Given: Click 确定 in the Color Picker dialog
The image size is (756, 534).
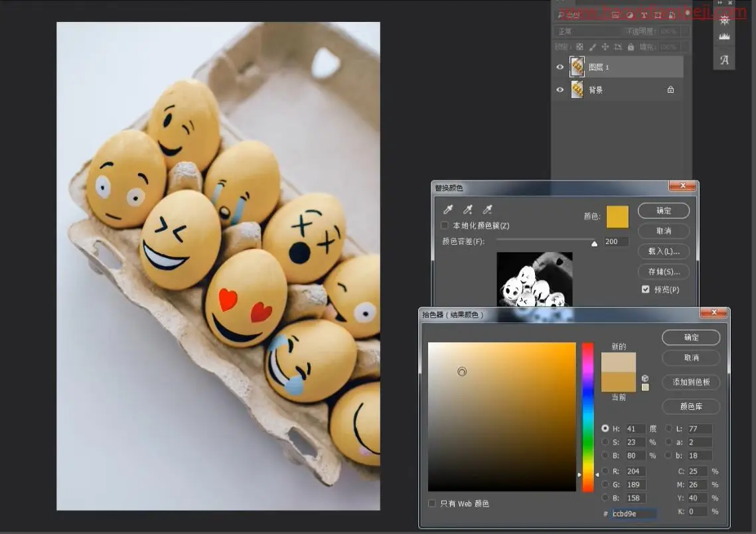Looking at the screenshot, I should click(x=691, y=338).
